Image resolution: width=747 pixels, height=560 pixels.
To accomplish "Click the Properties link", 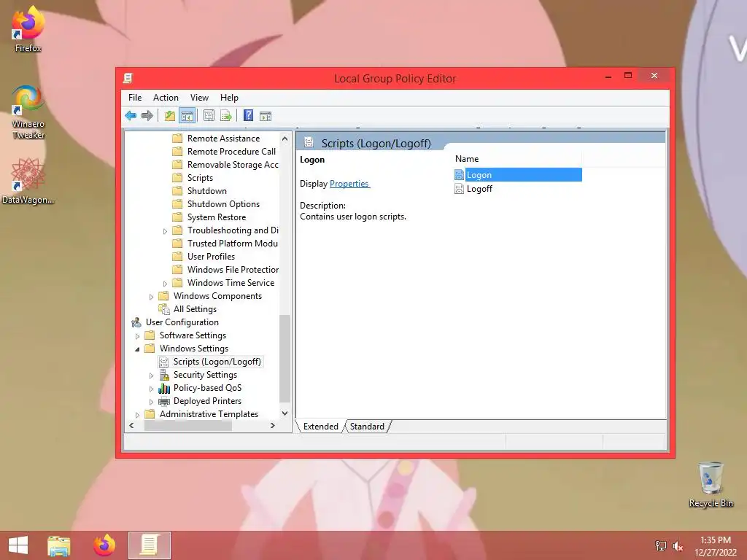I will coord(349,184).
